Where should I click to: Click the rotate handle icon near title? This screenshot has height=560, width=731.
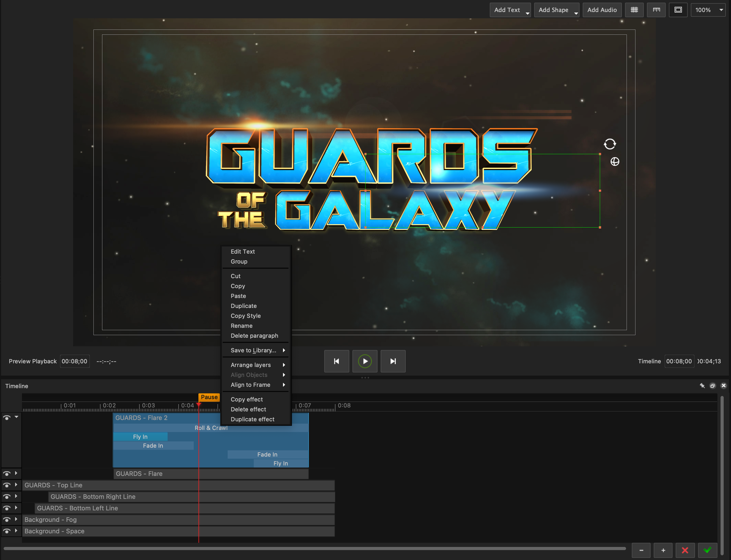click(610, 144)
